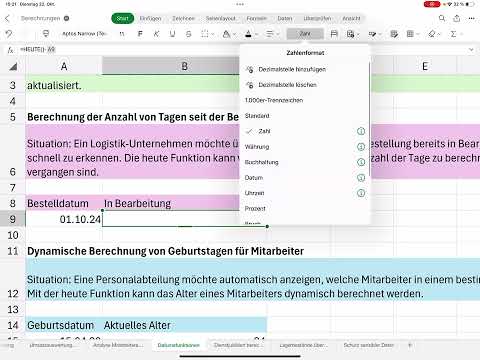
Task: Open the clear eraser icon menu
Action: 434,34
